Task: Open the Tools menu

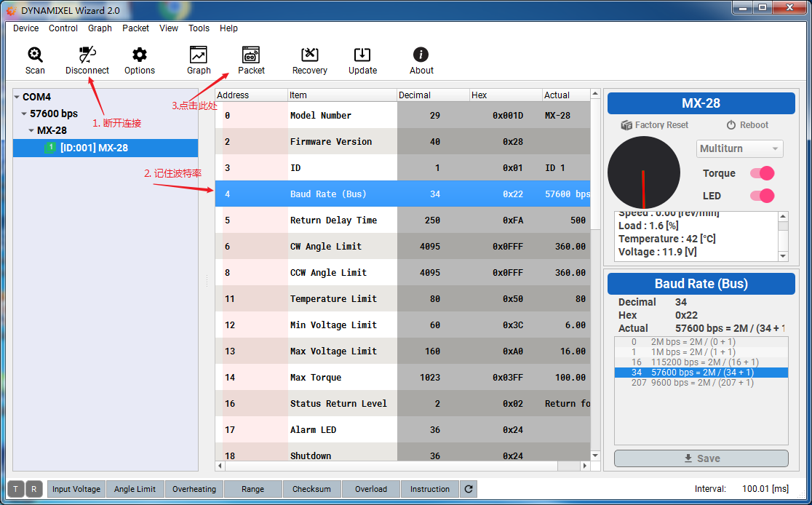Action: tap(199, 28)
